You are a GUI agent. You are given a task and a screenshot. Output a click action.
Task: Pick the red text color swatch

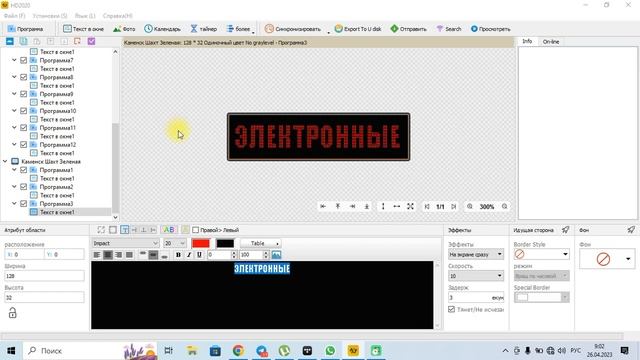point(201,243)
